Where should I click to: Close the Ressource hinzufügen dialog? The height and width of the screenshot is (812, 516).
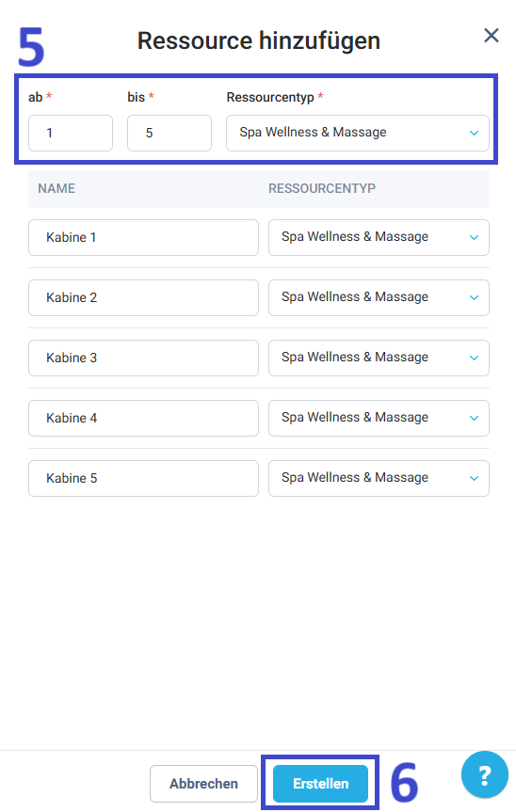click(492, 36)
